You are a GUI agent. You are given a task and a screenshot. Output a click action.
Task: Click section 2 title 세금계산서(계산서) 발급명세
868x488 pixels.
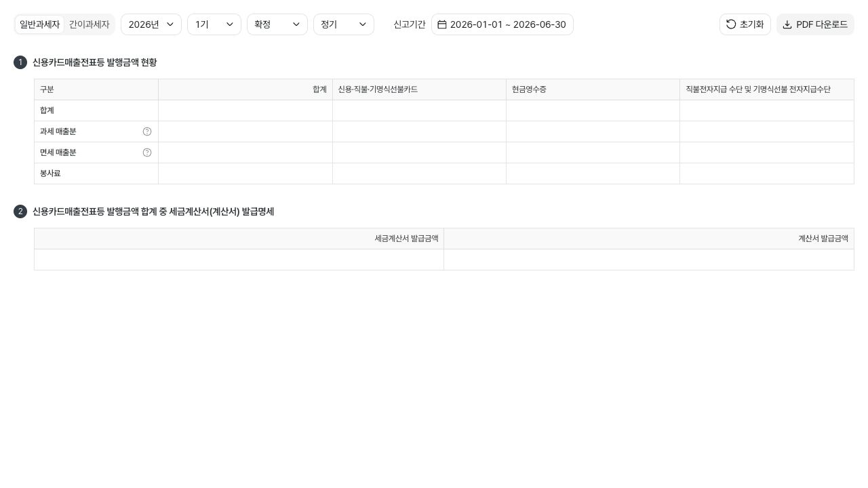point(153,211)
